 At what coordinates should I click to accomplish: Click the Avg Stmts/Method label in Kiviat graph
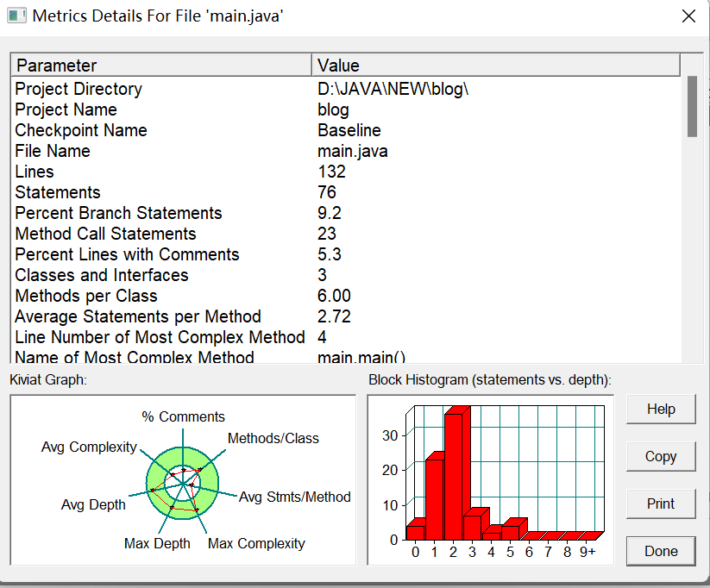(295, 497)
